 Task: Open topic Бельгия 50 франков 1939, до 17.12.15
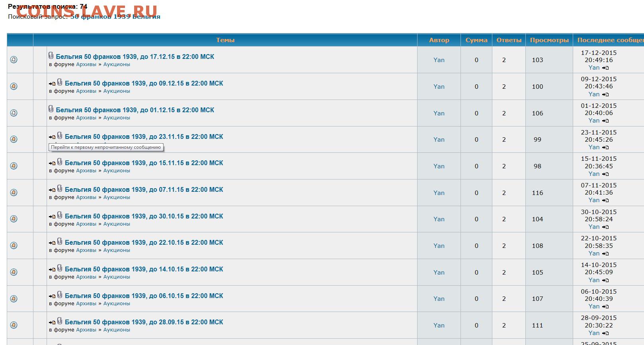[135, 57]
